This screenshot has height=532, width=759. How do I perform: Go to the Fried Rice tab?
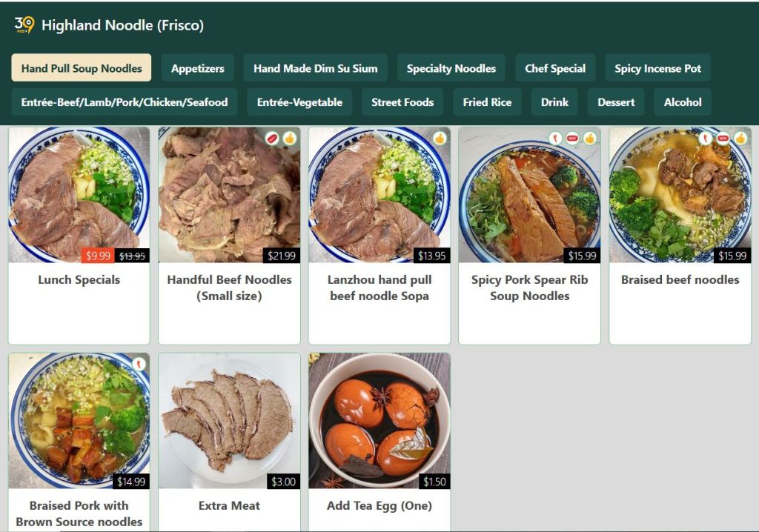coord(487,102)
